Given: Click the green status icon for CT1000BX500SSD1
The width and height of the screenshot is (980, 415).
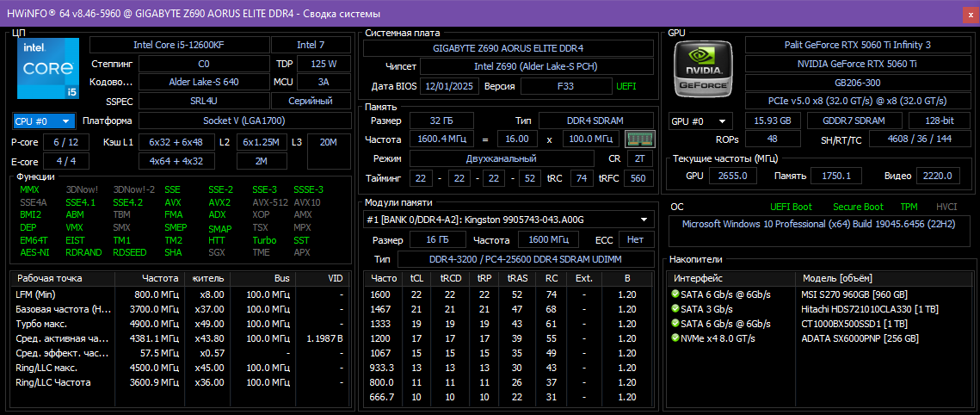Looking at the screenshot, I should tap(675, 323).
